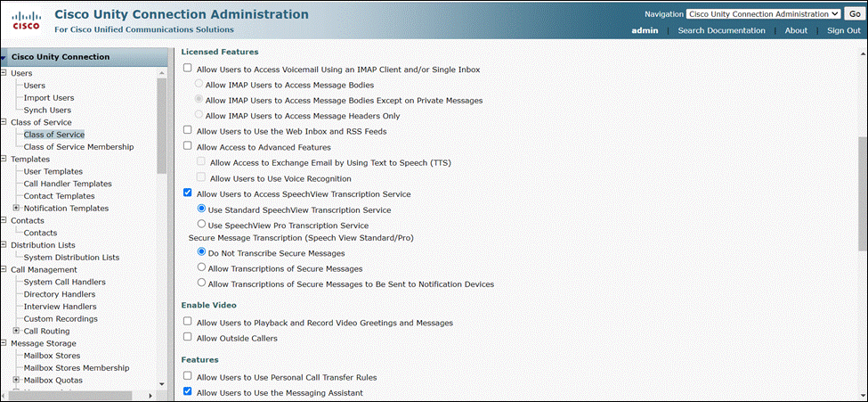Collapse the Cisco Unity Connection panel arrow
This screenshot has width=868, height=402.
[x=4, y=58]
